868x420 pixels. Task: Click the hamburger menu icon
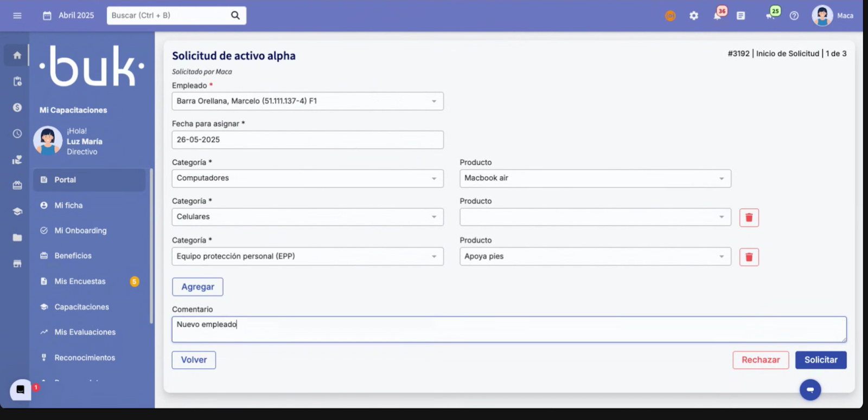pos(17,16)
